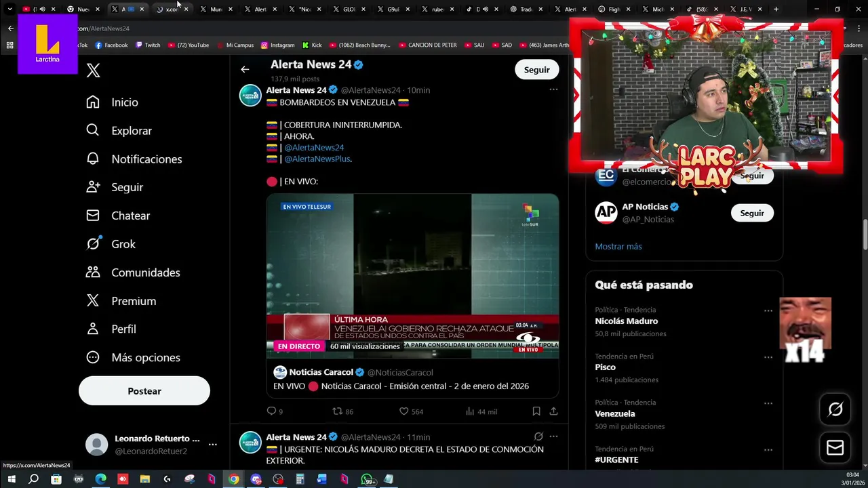The height and width of the screenshot is (488, 868).
Task: Open the Pisco trend in Perú
Action: pyautogui.click(x=684, y=367)
